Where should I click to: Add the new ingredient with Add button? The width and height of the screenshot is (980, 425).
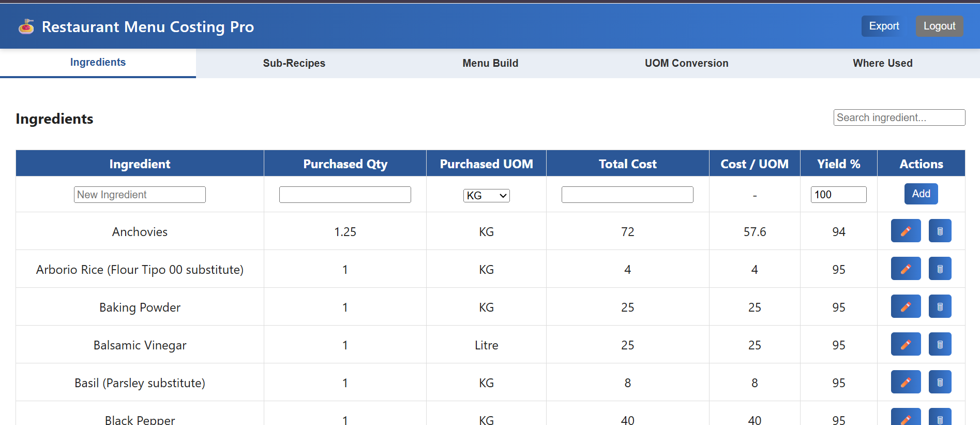coord(921,194)
